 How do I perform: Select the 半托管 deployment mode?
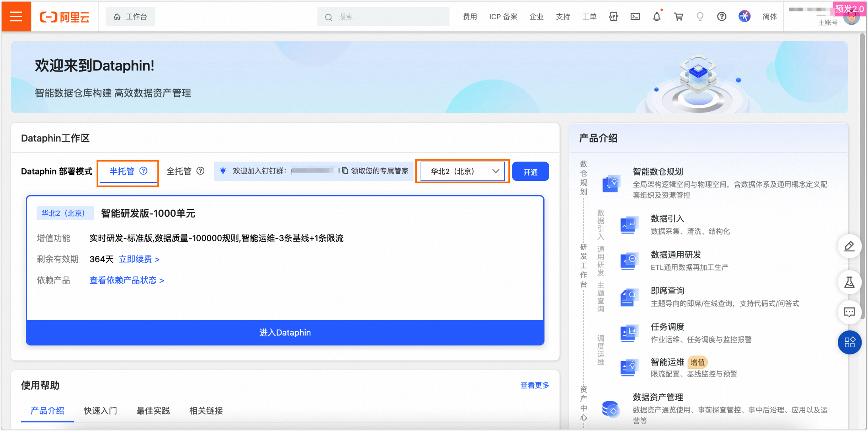122,171
